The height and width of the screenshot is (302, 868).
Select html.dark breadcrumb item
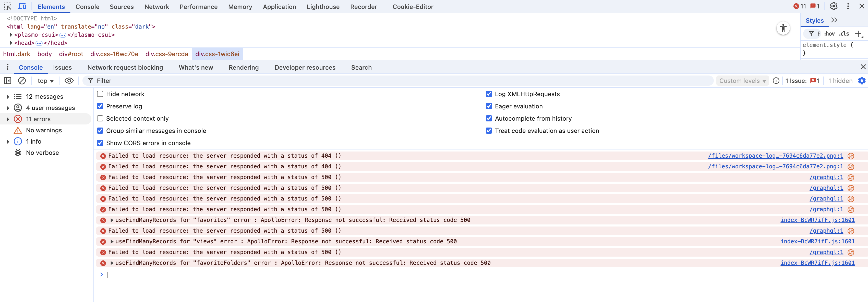(17, 54)
